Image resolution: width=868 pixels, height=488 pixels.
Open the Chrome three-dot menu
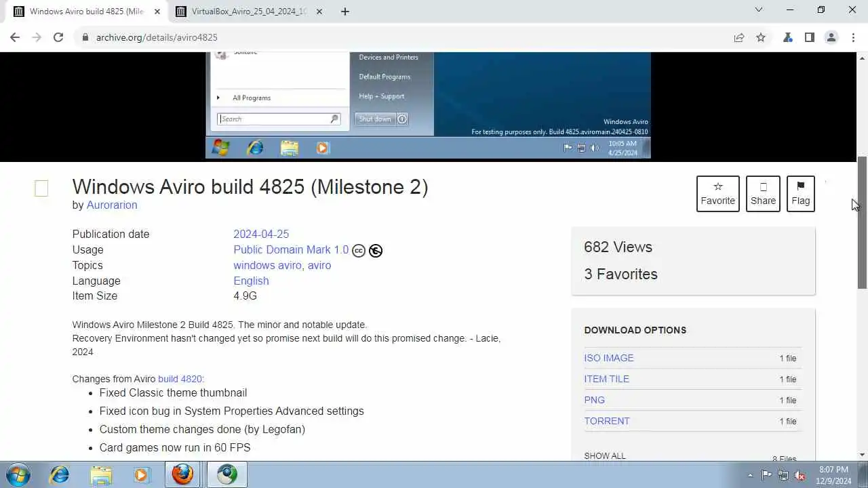pos(852,37)
